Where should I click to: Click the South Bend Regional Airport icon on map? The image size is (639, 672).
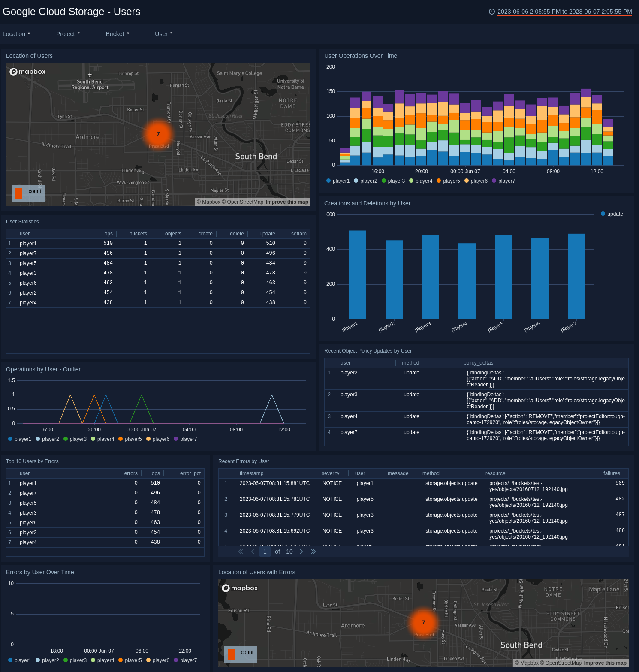point(90,75)
